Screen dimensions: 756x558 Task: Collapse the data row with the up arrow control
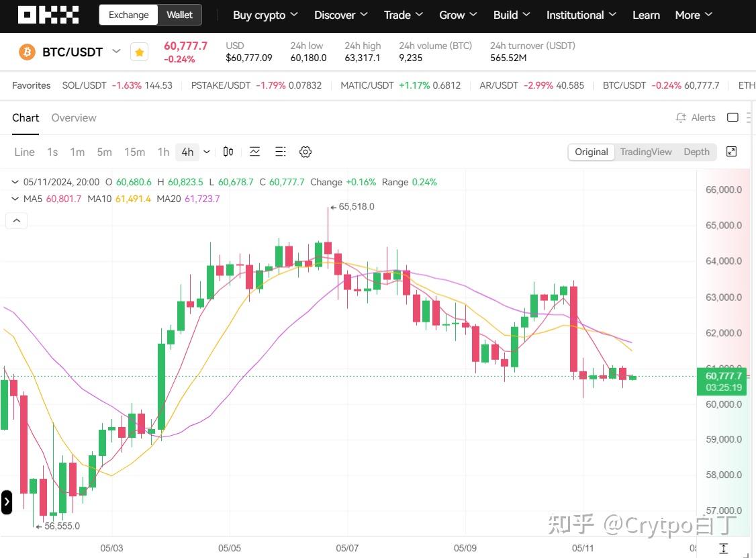[x=16, y=220]
